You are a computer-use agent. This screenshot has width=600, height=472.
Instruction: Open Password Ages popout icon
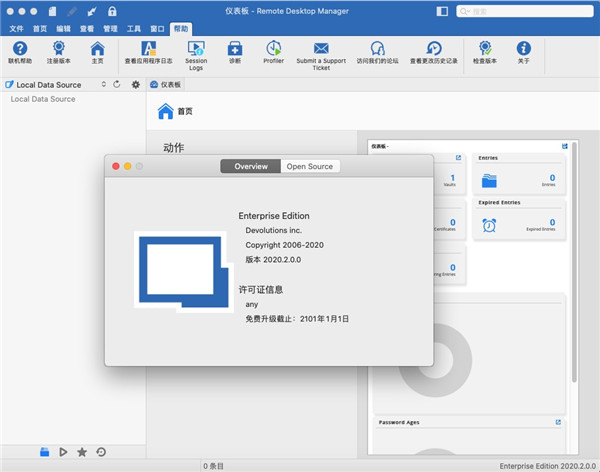(558, 422)
